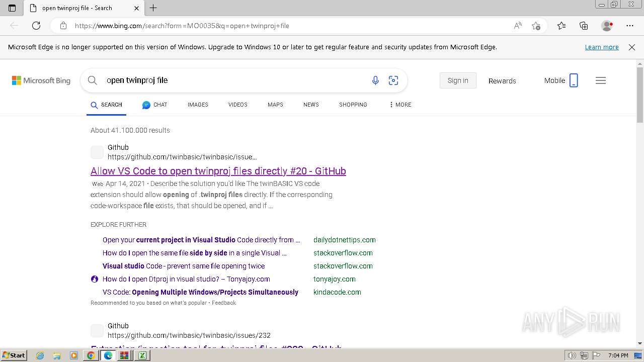The height and width of the screenshot is (362, 644).
Task: Open 'How do I open Dtproj in visual studio' link
Action: coord(186,279)
